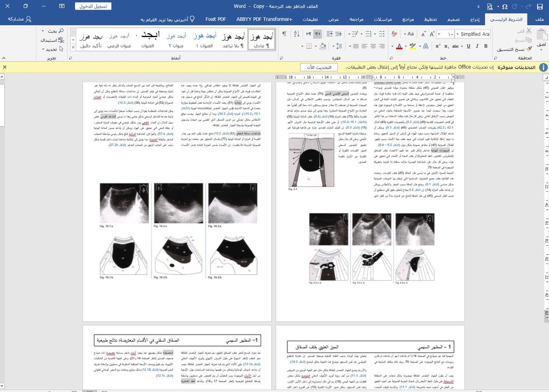Apply the yellow text highlight color
This screenshot has width=549, height=392.
[412, 46]
